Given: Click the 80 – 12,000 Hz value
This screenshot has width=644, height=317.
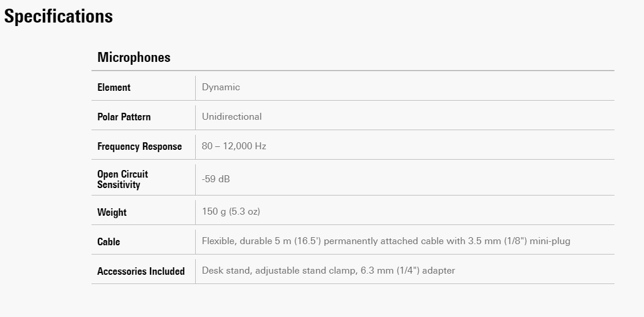Looking at the screenshot, I should click(234, 146).
